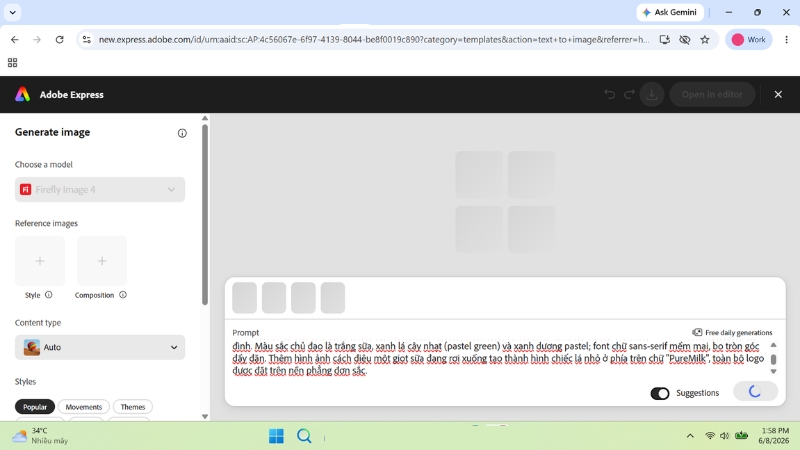The image size is (800, 450).
Task: Click the prompt scrollbar down arrow
Action: point(773,371)
